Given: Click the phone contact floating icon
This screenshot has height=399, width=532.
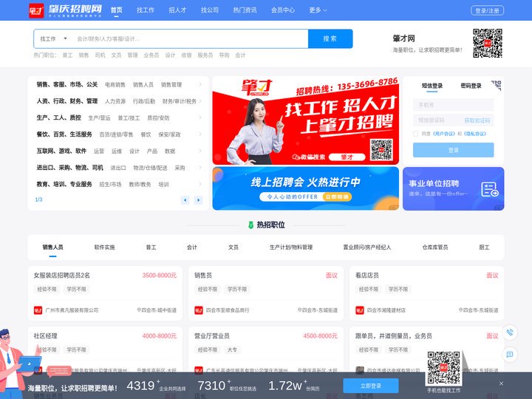Looking at the screenshot, I should coord(509,333).
